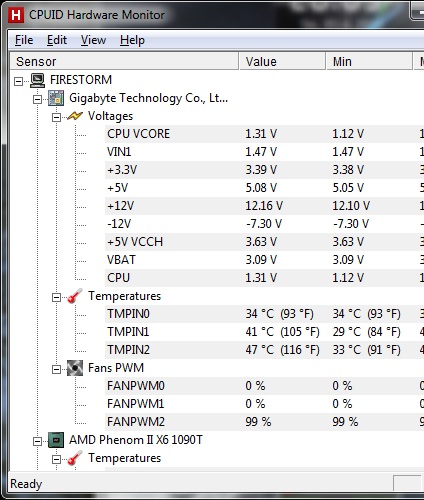The height and width of the screenshot is (500, 424).
Task: Click the Fans PWM fan icon
Action: pyautogui.click(x=75, y=368)
